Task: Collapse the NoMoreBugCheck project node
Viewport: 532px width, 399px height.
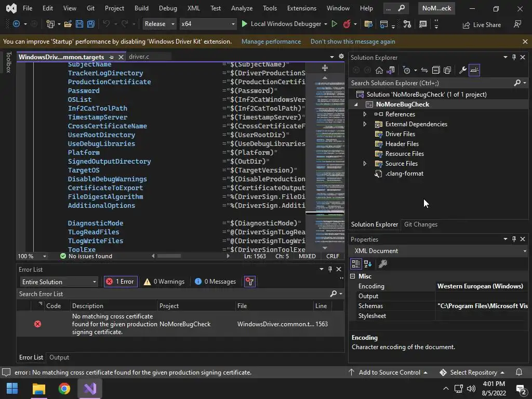Action: pos(356,104)
